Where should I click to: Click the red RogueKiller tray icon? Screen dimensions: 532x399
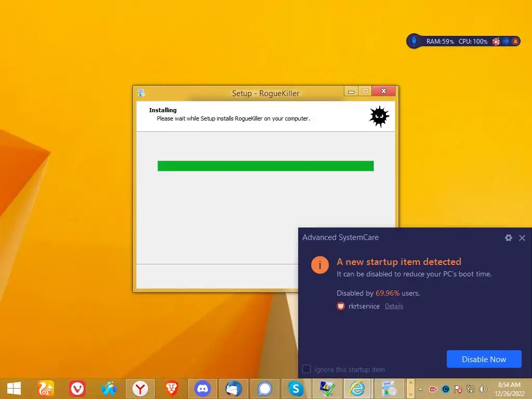tap(433, 389)
